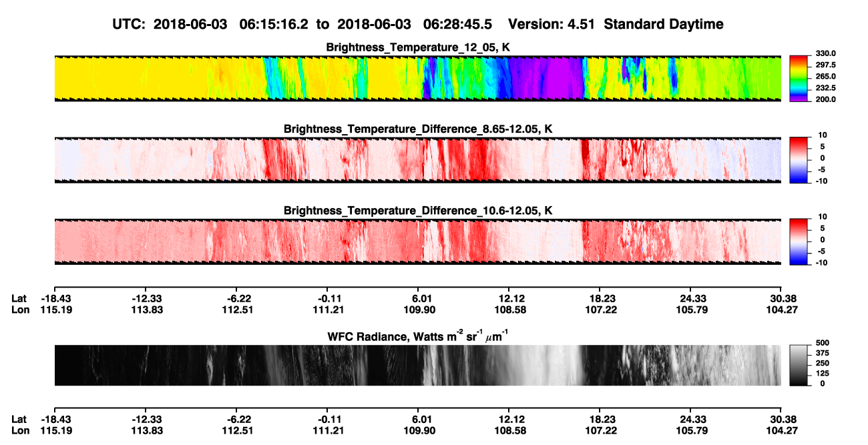Screen dimensions: 868x445
Task: Click the '375' WFC colorbar tick label
Action: click(821, 353)
